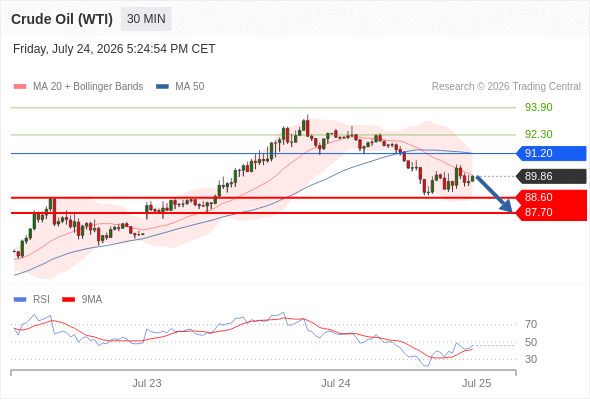Click the 93.90 green resistance label
This screenshot has height=400, width=590.
coord(539,107)
